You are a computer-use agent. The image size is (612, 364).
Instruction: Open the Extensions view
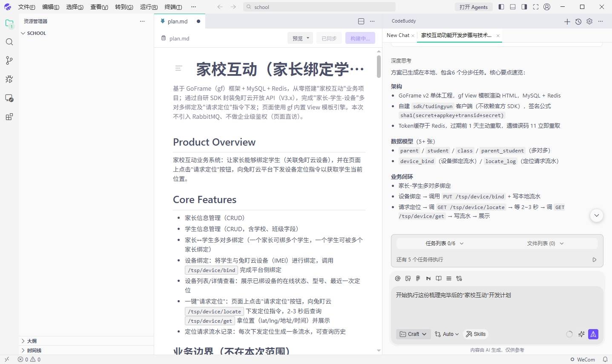pyautogui.click(x=9, y=117)
